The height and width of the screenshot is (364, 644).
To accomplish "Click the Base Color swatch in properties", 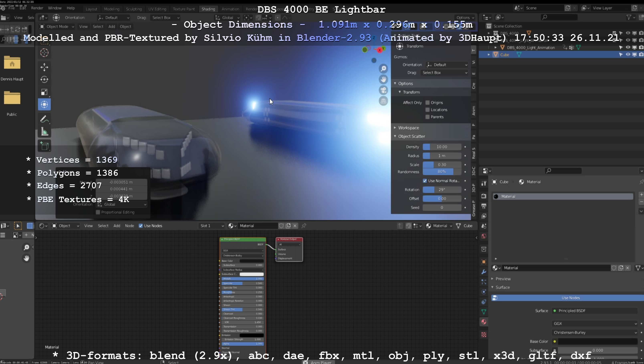I will coord(598,342).
